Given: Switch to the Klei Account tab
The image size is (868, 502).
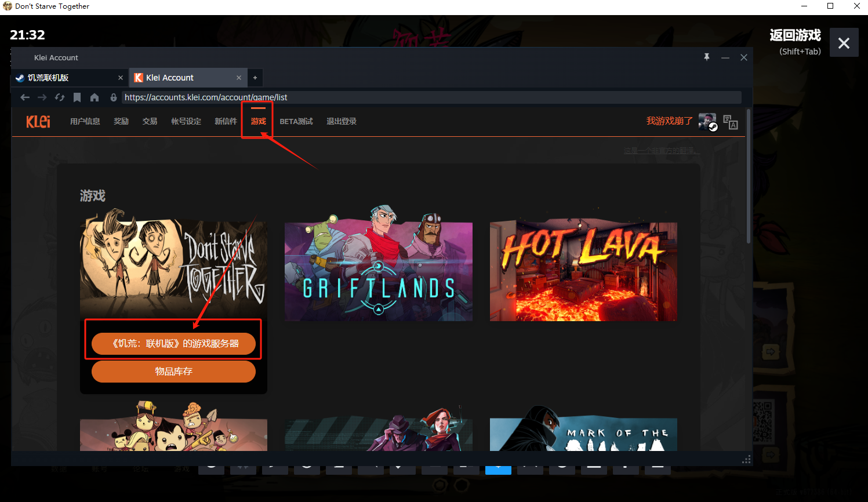Looking at the screenshot, I should tap(187, 78).
